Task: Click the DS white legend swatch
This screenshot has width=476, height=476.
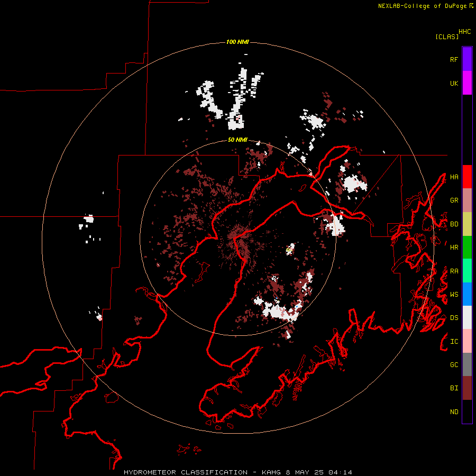Action: (x=467, y=317)
